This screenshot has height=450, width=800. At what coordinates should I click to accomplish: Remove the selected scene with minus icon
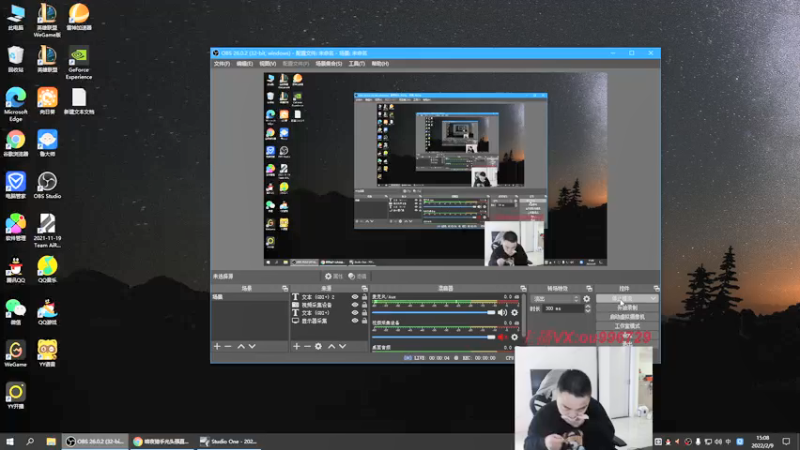click(x=228, y=346)
